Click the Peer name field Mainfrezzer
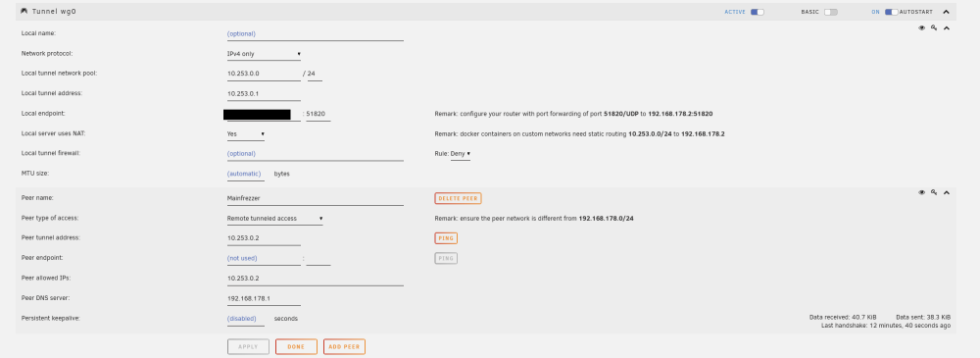980x358 pixels. (x=315, y=198)
